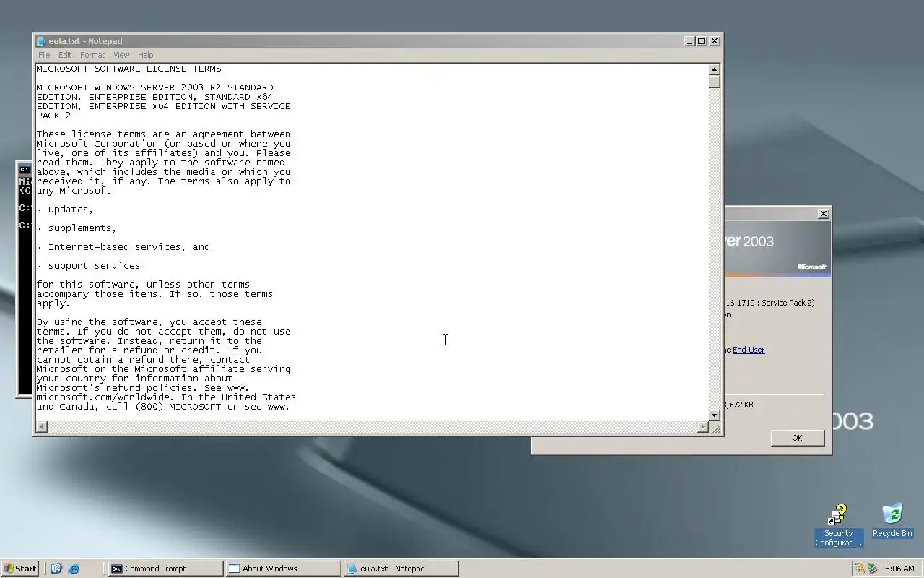
Task: Click the '· updates,' line in Notepad
Action: pyautogui.click(x=65, y=210)
